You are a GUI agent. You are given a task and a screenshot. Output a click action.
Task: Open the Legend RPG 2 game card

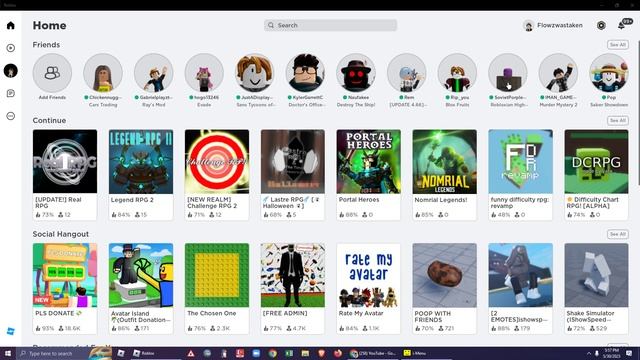(x=141, y=175)
